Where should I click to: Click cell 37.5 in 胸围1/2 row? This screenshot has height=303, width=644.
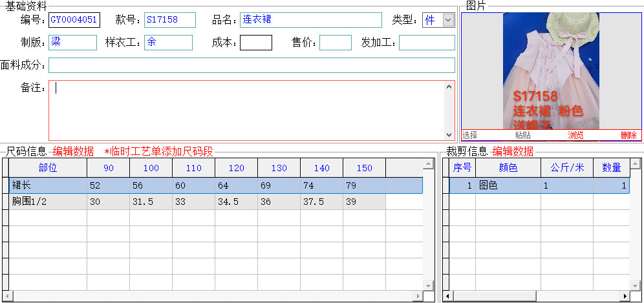tap(322, 202)
